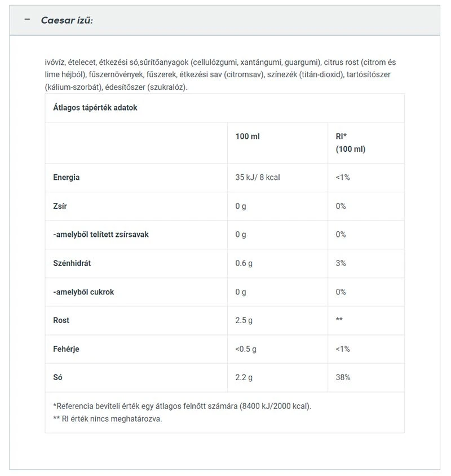Select the Zsír row label
Screen dimensions: 451x476
[x=60, y=206]
